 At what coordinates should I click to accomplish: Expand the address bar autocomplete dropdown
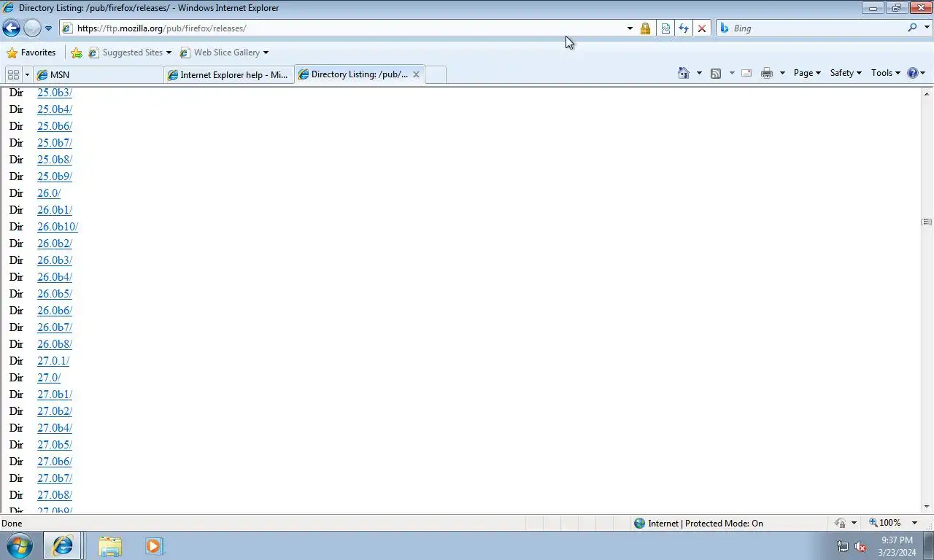tap(630, 28)
